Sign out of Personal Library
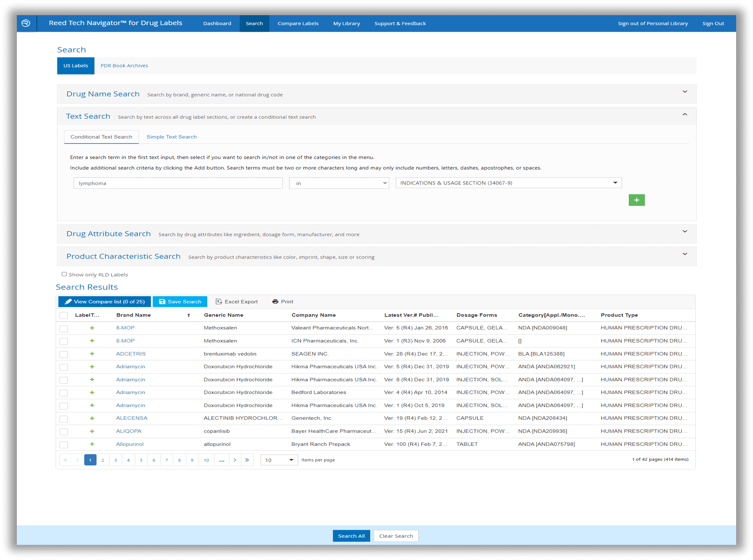 tap(653, 23)
